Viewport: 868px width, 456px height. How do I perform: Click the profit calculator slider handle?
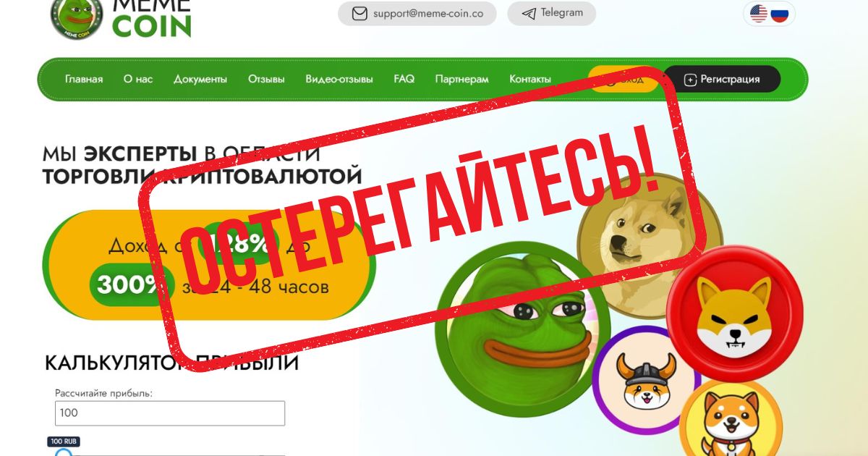[64, 452]
